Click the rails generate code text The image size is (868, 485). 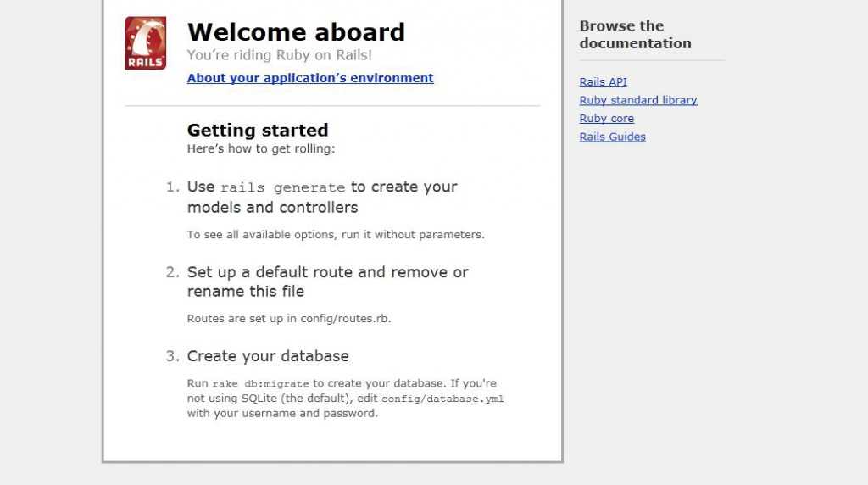coord(282,187)
